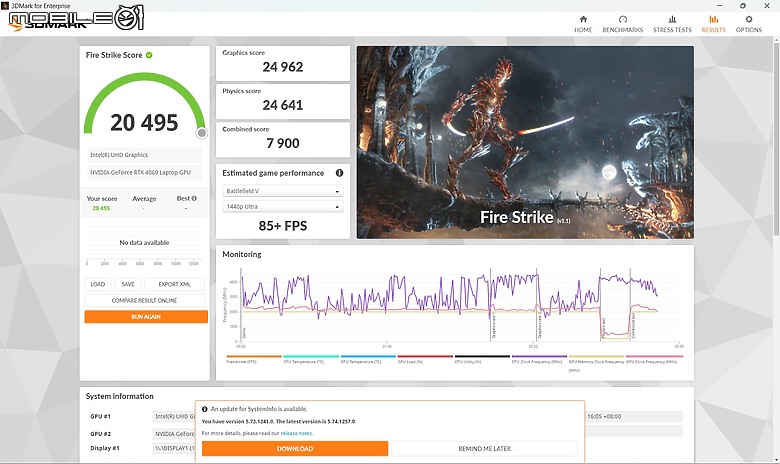780x464 pixels.
Task: Click the GPU #1 row label
Action: pos(100,417)
